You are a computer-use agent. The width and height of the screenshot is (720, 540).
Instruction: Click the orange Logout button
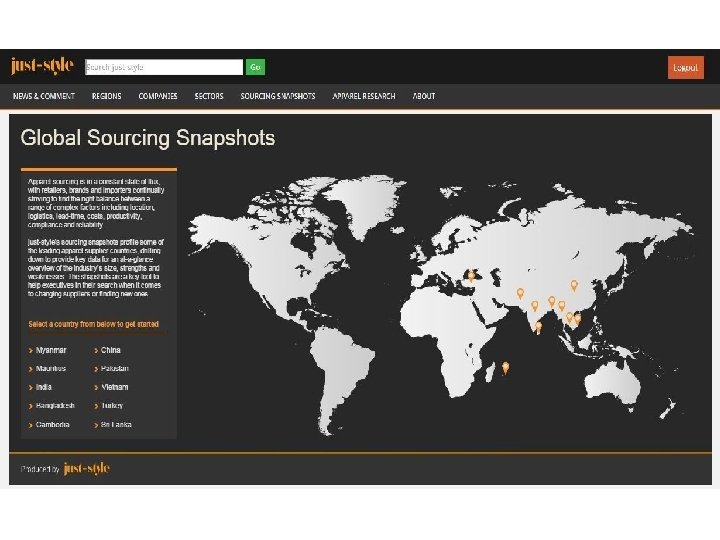coord(686,68)
